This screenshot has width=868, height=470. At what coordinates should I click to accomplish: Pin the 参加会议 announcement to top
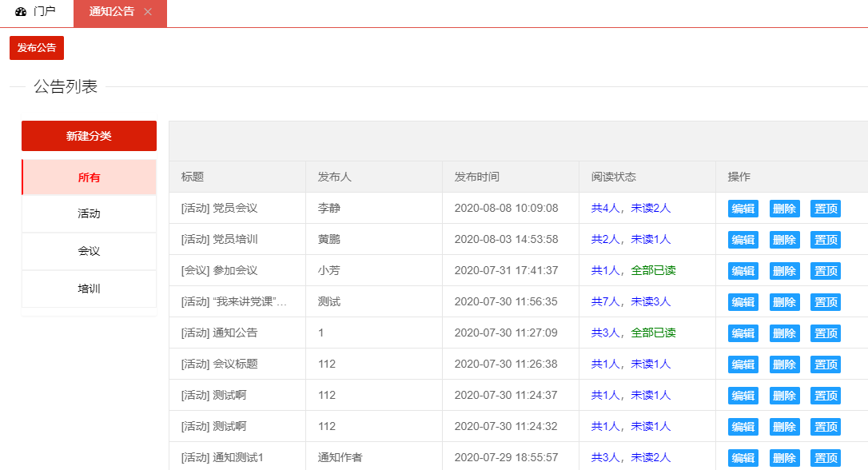click(826, 271)
